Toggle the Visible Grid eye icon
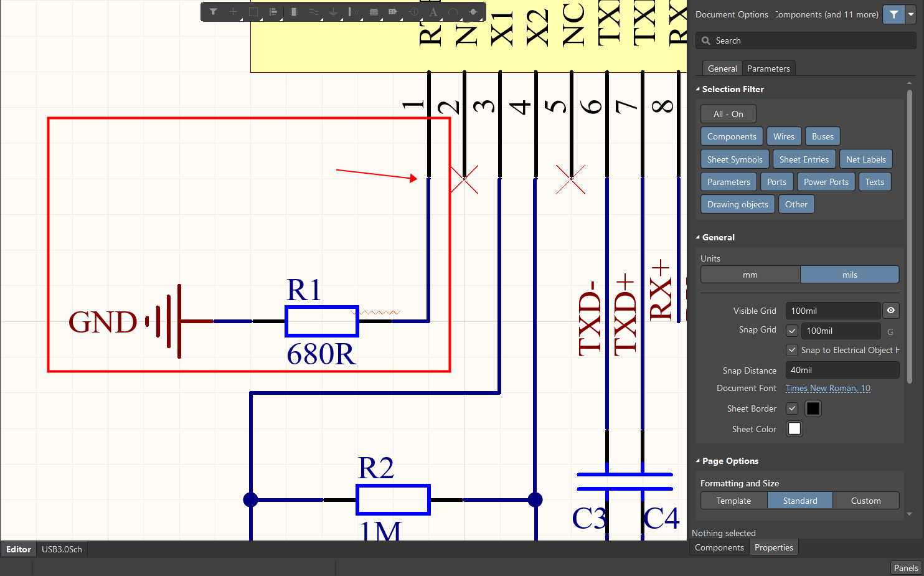Image resolution: width=924 pixels, height=576 pixels. pos(890,311)
